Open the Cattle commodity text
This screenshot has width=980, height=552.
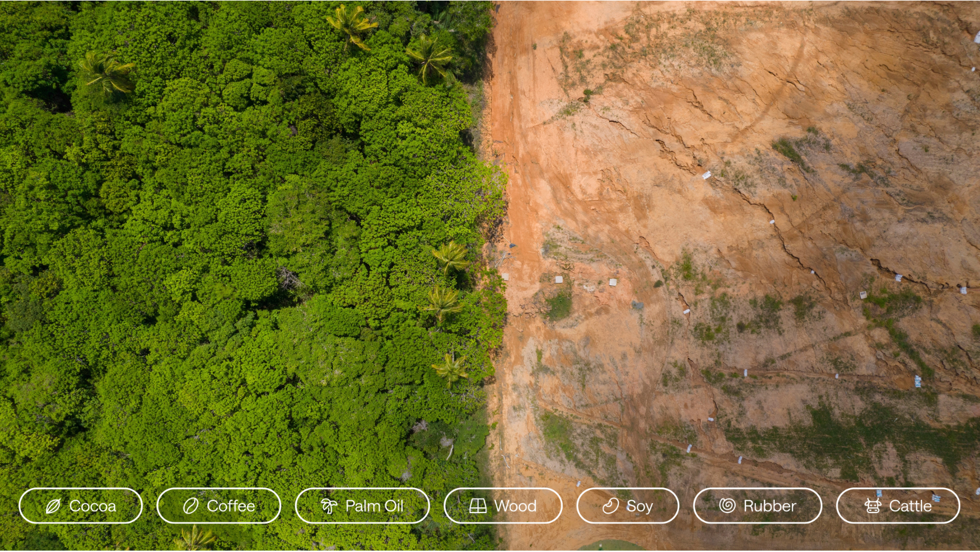(x=910, y=506)
